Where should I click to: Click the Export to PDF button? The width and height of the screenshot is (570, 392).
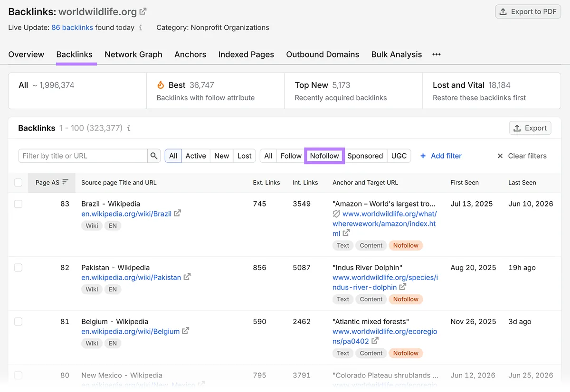pos(528,12)
